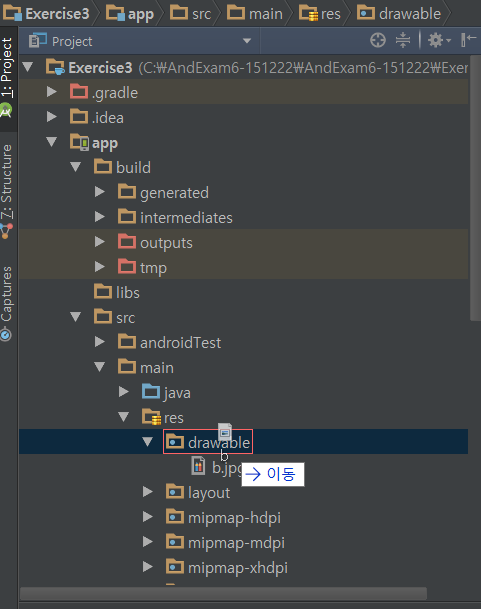Select the androidTest folder icon

pyautogui.click(x=127, y=341)
